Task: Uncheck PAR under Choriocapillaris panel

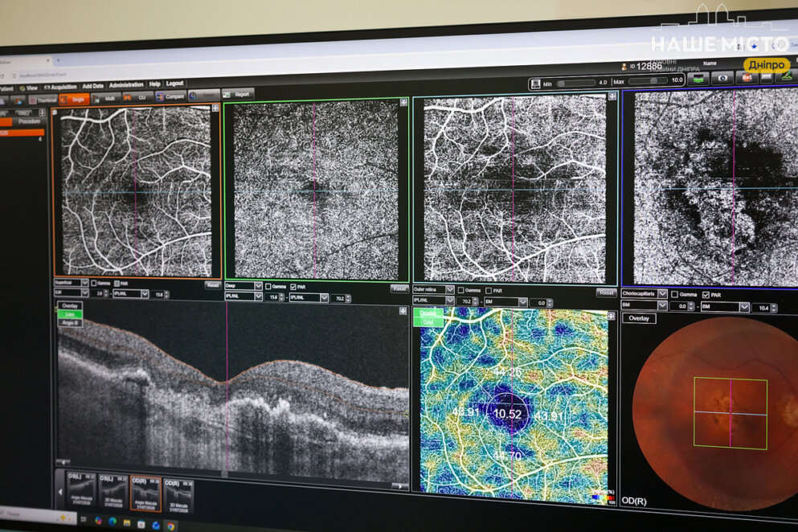Action: [706, 295]
